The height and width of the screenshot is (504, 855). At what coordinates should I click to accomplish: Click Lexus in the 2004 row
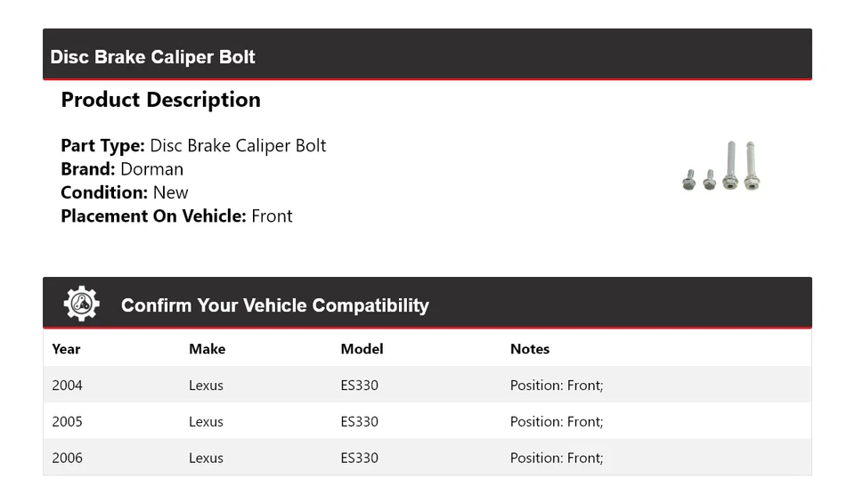click(206, 386)
